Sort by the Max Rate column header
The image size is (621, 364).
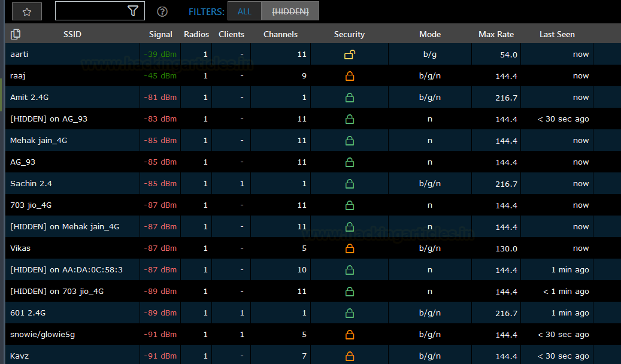point(496,34)
